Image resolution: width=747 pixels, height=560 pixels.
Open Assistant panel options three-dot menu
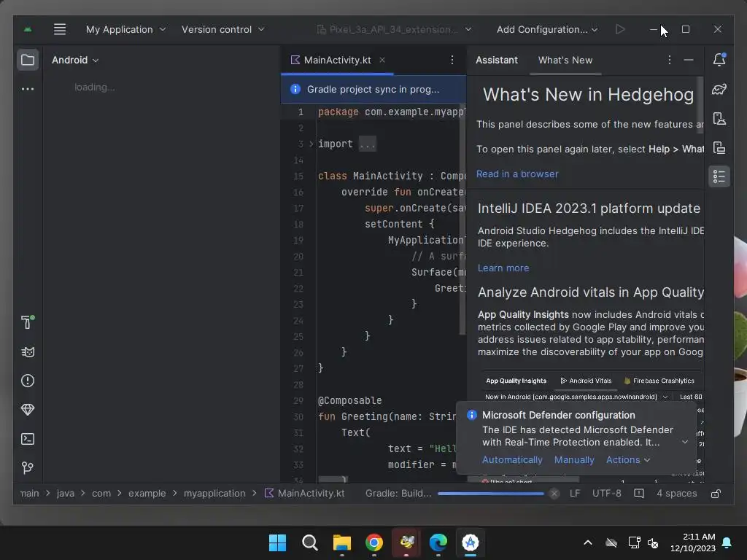tap(670, 60)
